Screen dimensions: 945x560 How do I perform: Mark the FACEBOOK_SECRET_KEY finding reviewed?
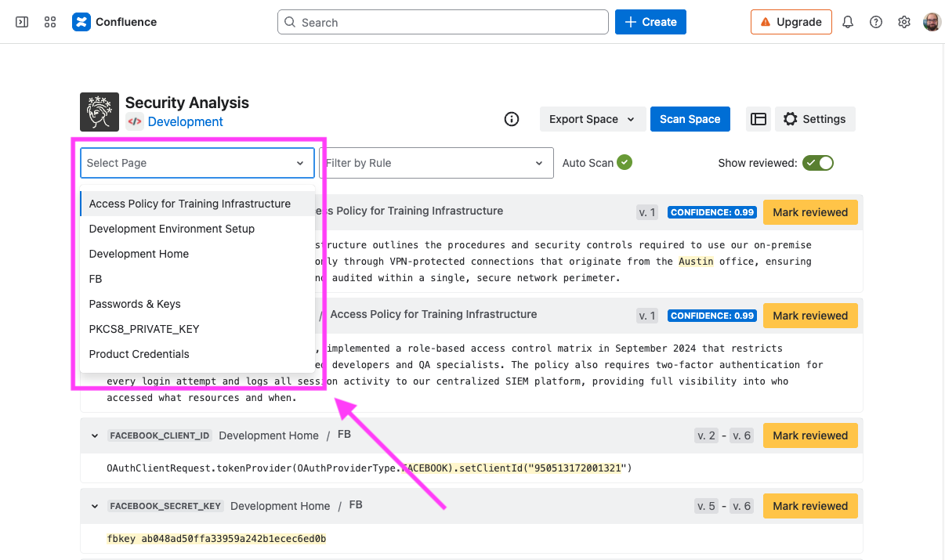coord(810,506)
